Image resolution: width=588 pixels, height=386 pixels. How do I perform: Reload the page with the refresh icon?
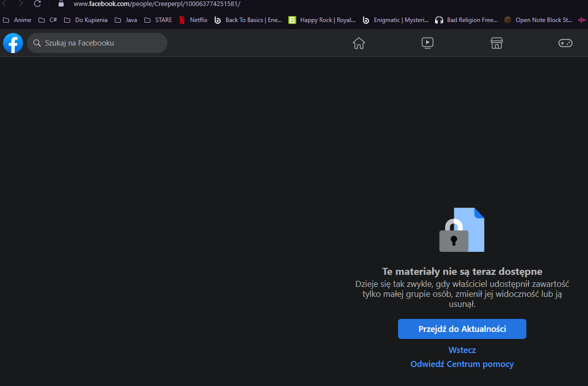tap(38, 4)
